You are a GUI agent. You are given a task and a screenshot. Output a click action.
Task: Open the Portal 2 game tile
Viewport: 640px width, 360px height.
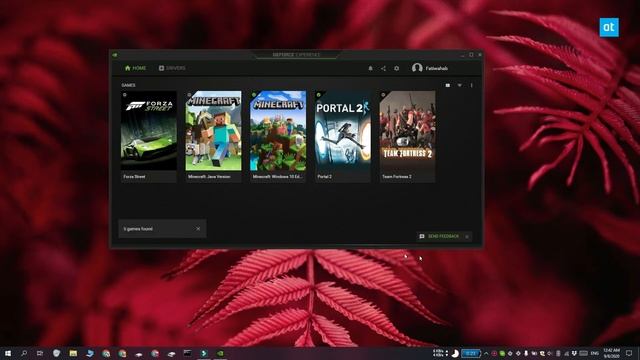[342, 136]
